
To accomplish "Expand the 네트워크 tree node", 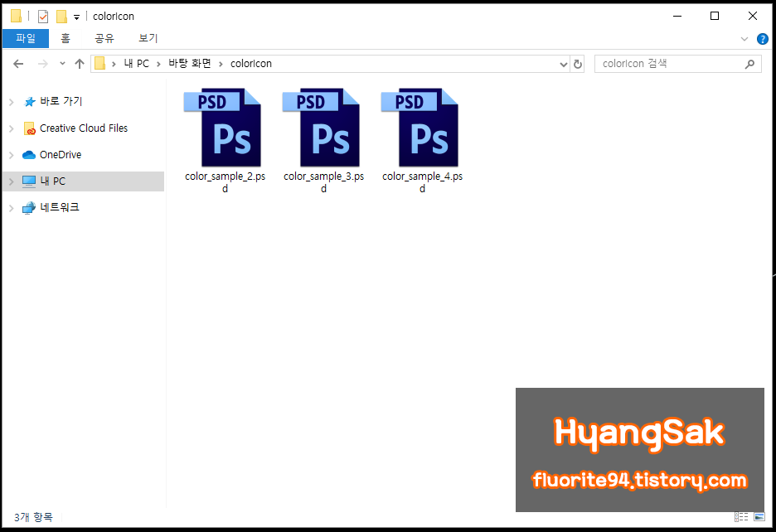I will pyautogui.click(x=12, y=208).
